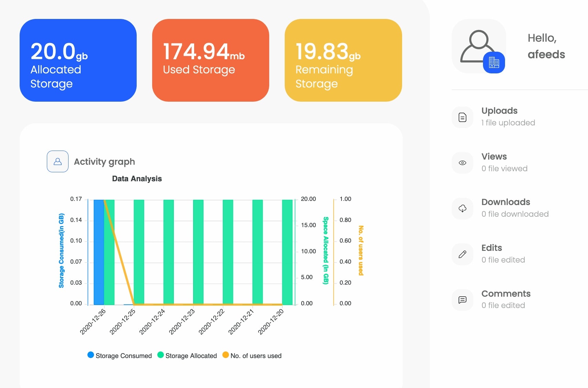
Task: Click the Uploads document icon
Action: click(462, 118)
